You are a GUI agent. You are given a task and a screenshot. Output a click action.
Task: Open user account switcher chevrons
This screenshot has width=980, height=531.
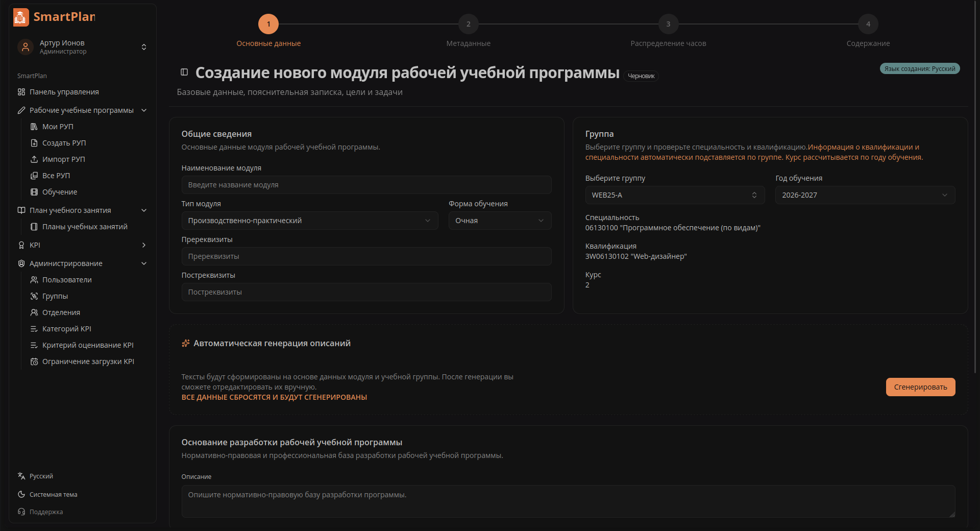click(x=144, y=47)
